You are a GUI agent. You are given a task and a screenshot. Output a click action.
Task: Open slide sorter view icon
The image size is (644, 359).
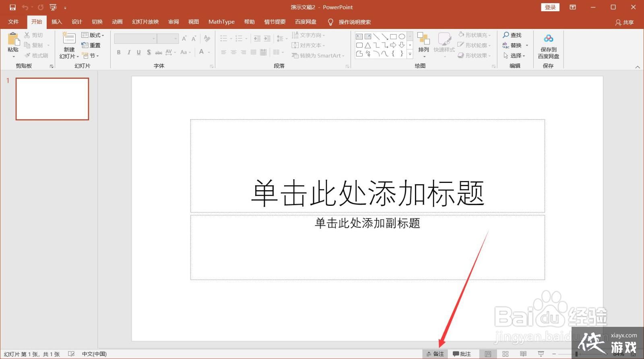click(x=506, y=354)
